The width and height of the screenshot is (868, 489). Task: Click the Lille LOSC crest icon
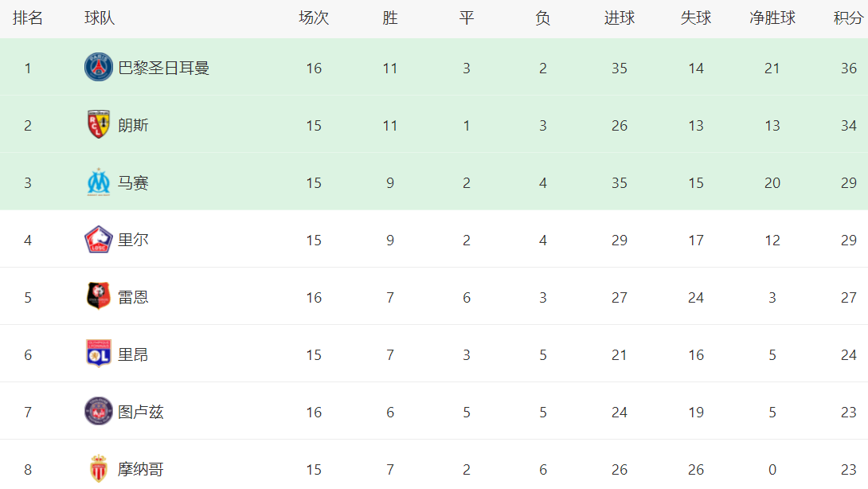[99, 240]
